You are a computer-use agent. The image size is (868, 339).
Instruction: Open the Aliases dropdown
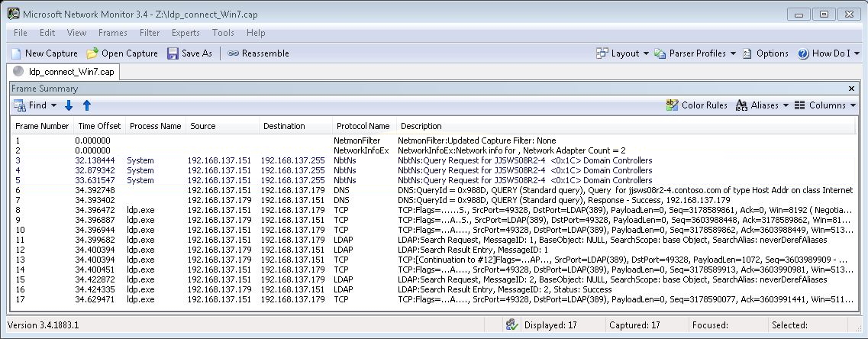coord(762,105)
